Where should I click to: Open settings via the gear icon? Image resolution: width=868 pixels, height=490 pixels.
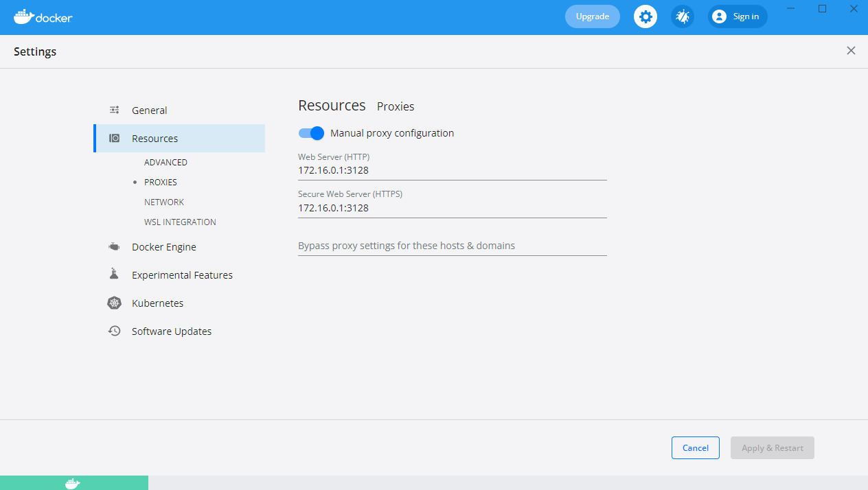645,16
